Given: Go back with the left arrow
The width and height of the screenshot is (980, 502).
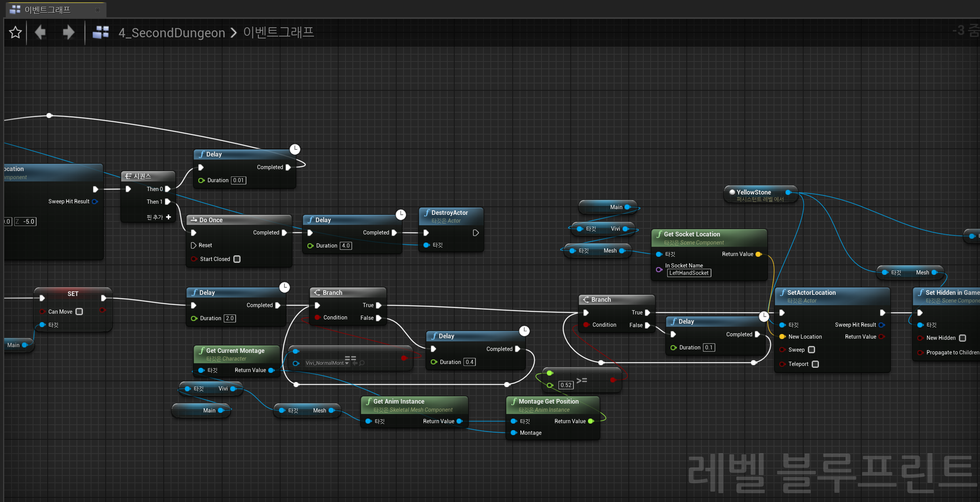Looking at the screenshot, I should (x=40, y=32).
